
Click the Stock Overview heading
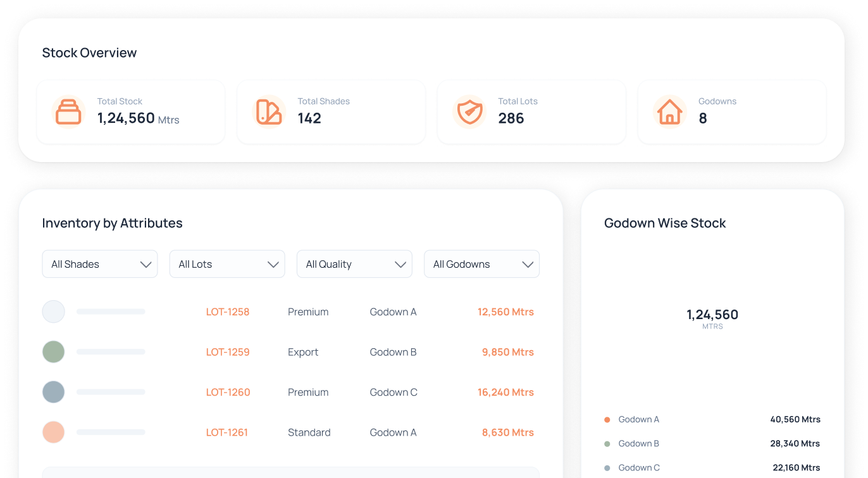tap(89, 53)
